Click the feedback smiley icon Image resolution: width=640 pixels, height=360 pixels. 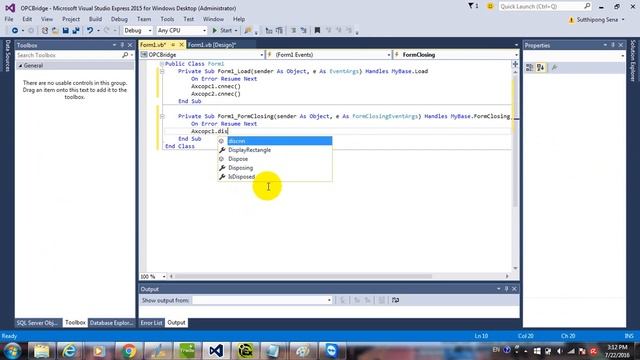pyautogui.click(x=490, y=6)
